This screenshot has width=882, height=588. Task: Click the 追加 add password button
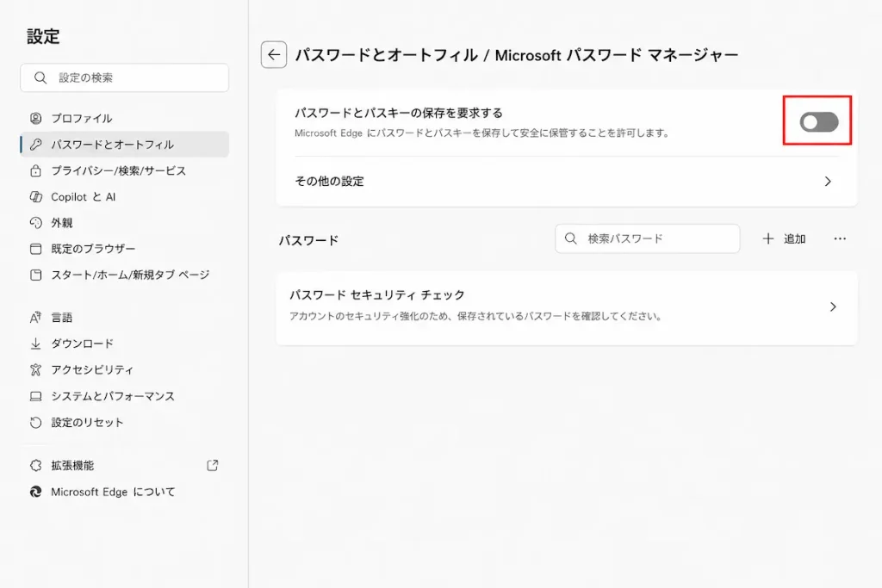click(784, 239)
